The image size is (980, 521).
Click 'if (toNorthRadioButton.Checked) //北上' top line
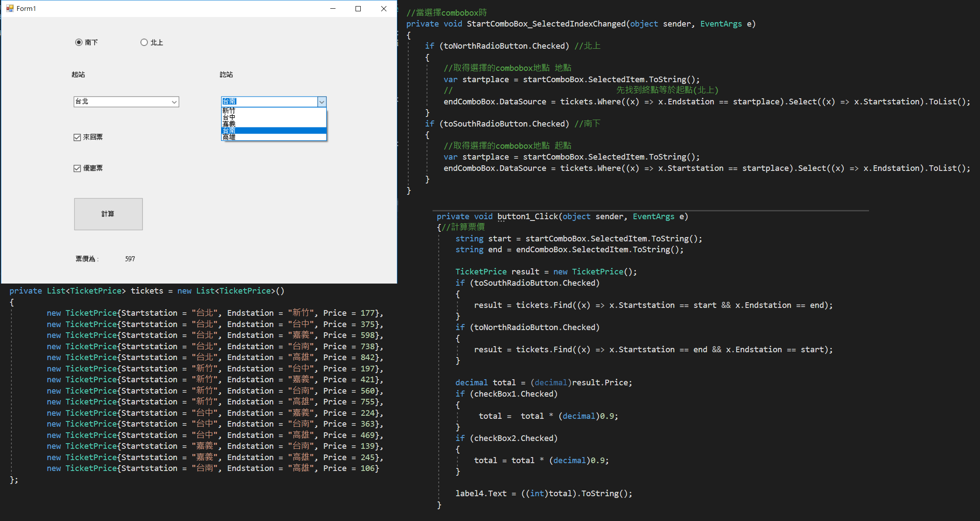coord(513,46)
